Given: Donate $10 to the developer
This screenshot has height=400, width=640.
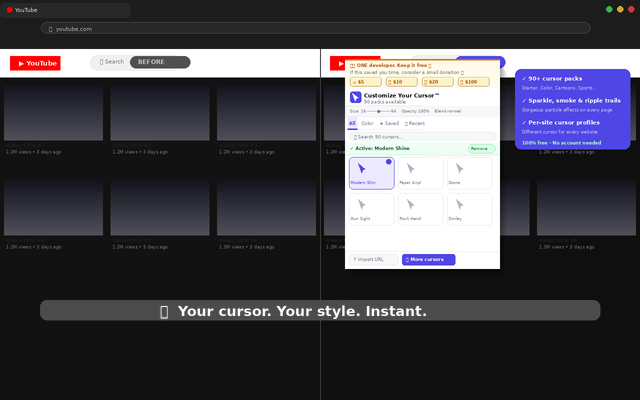Looking at the screenshot, I should click(x=402, y=82).
